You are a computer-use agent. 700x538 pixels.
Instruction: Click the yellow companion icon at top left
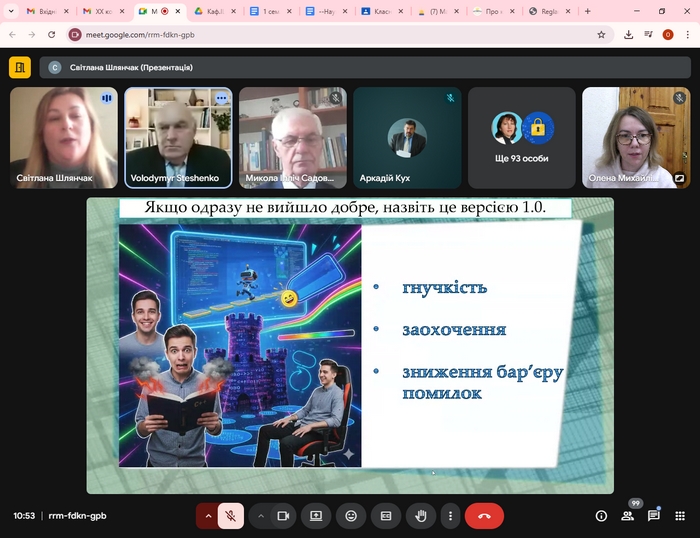(x=20, y=67)
